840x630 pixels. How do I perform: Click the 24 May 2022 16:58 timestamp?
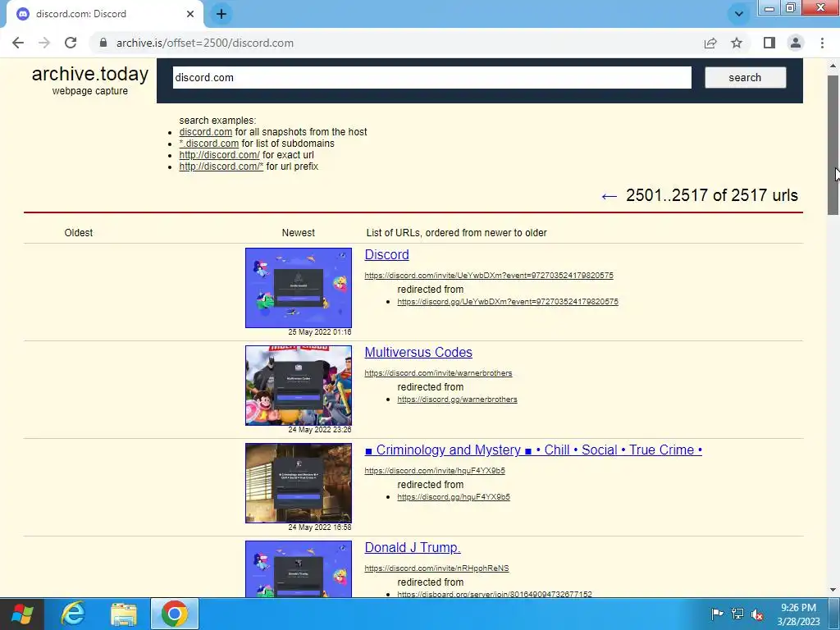[320, 527]
